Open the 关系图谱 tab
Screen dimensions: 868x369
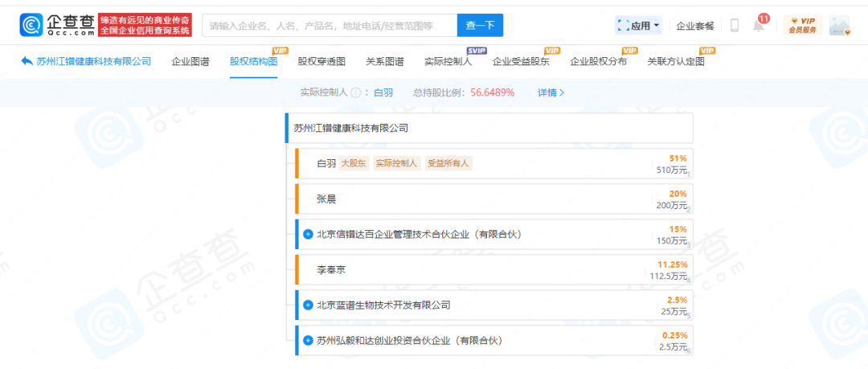coord(385,61)
